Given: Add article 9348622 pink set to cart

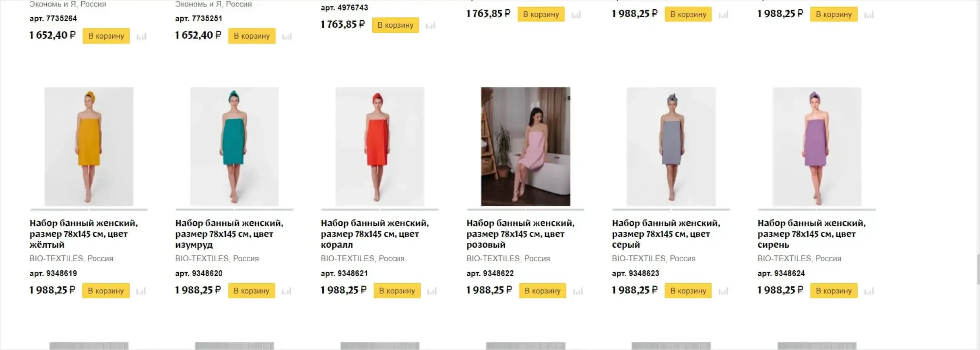Looking at the screenshot, I should tap(543, 291).
